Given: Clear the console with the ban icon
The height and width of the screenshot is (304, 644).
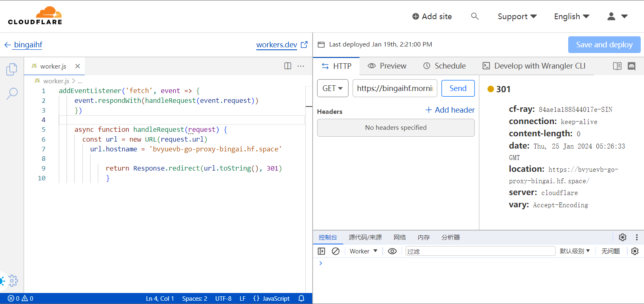Looking at the screenshot, I should click(335, 251).
